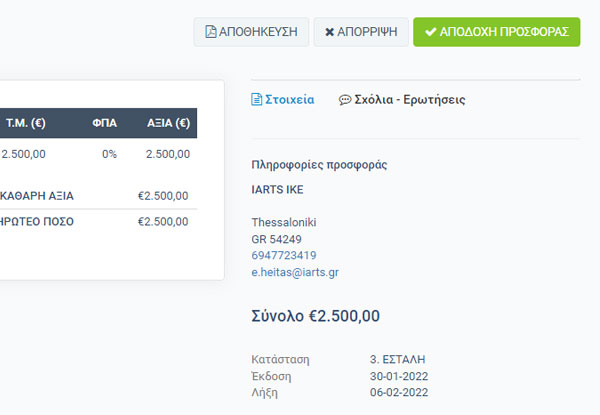The image size is (600, 415).
Task: Click the issue date 30-01-2022
Action: (x=399, y=376)
